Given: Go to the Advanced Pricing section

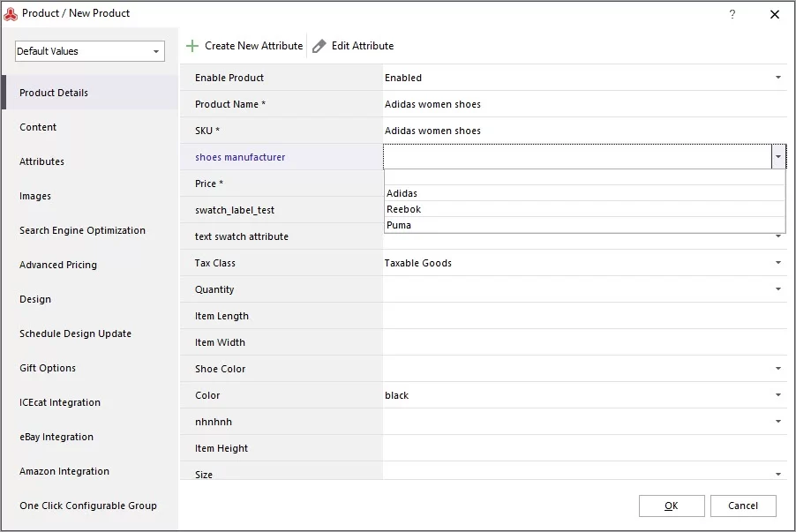Looking at the screenshot, I should pos(58,265).
